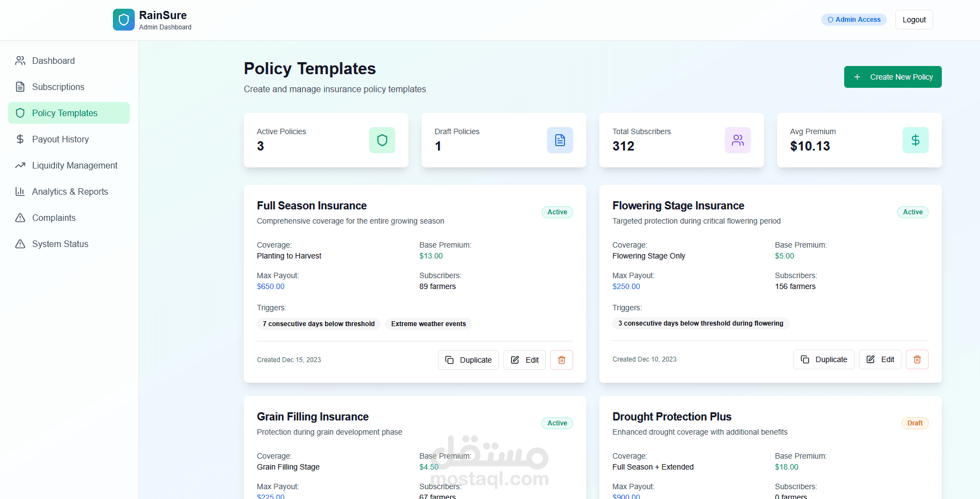This screenshot has width=980, height=499.
Task: Click the Total Subscribers people icon
Action: [738, 140]
